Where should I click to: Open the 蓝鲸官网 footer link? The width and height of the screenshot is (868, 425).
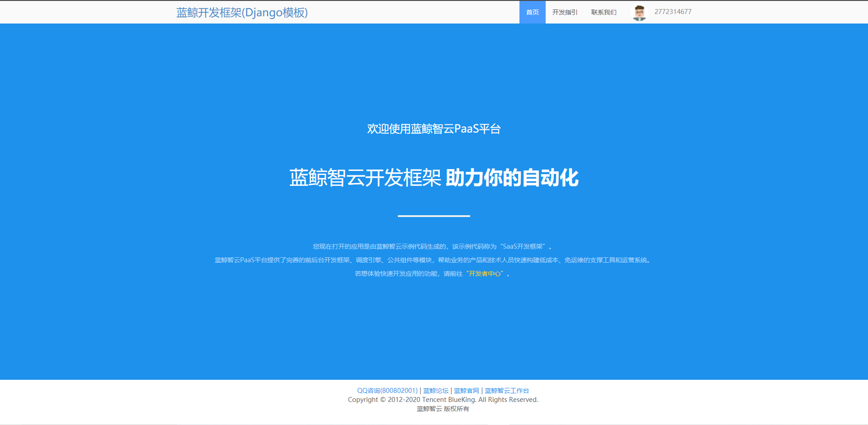[x=467, y=391]
